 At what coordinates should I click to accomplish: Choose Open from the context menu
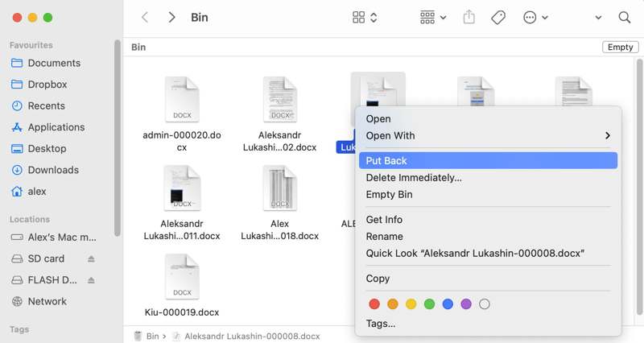[488, 118]
